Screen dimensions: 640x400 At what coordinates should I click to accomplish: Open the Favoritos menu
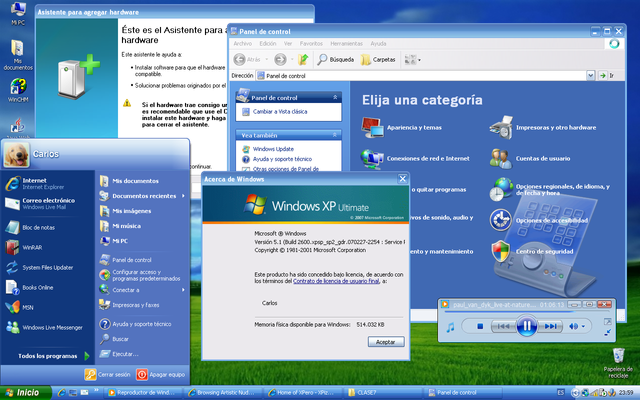[x=311, y=43]
